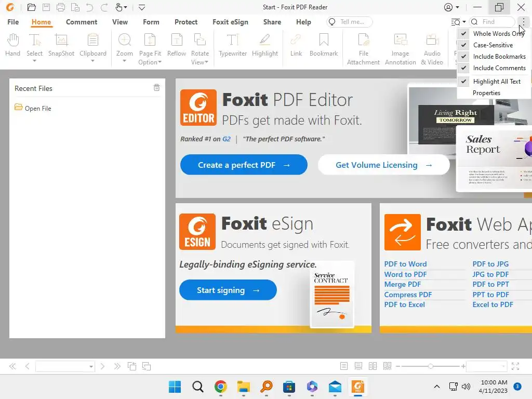This screenshot has height=399, width=532.
Task: Open Customize Quick Access Toolbar dropdown
Action: 142,7
